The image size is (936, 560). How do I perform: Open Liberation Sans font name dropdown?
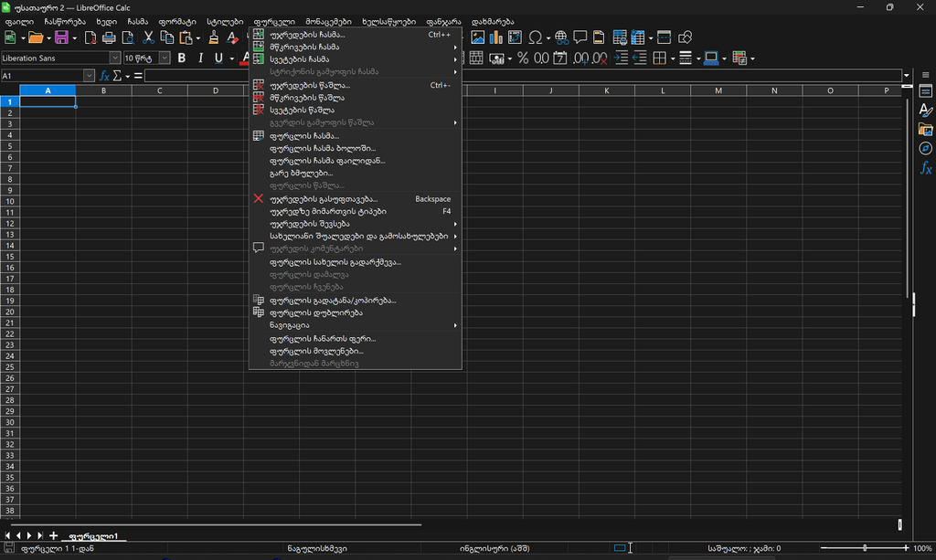coord(114,58)
